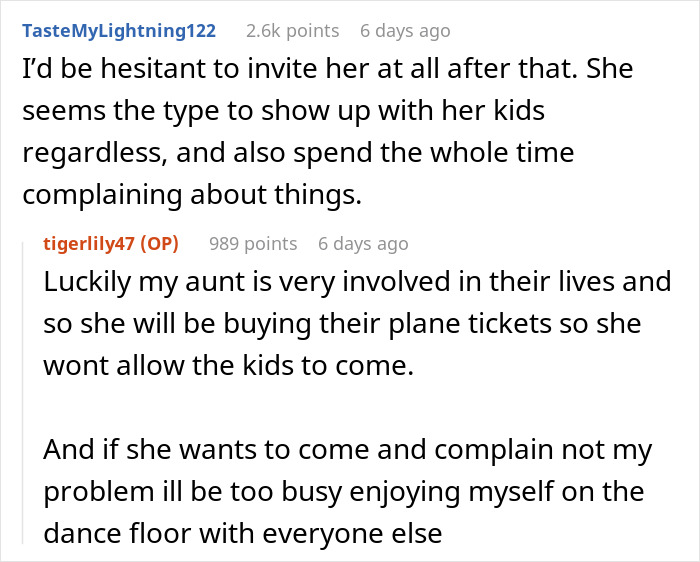Collapse the reply thread via the vertical line
Viewport: 700px width, 562px height.
(x=23, y=393)
